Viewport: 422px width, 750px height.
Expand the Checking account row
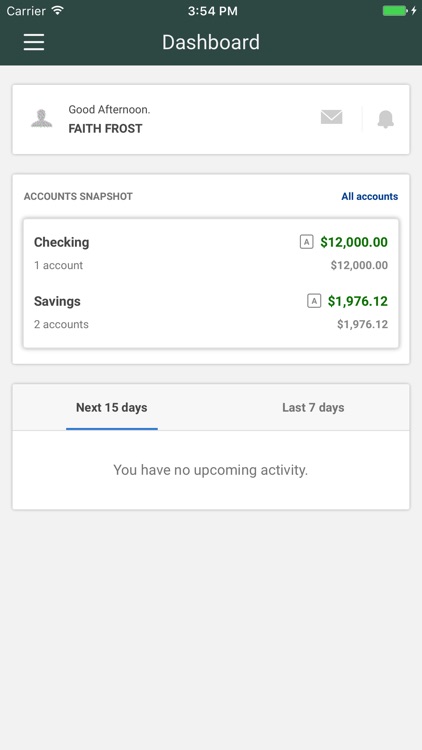pyautogui.click(x=211, y=253)
